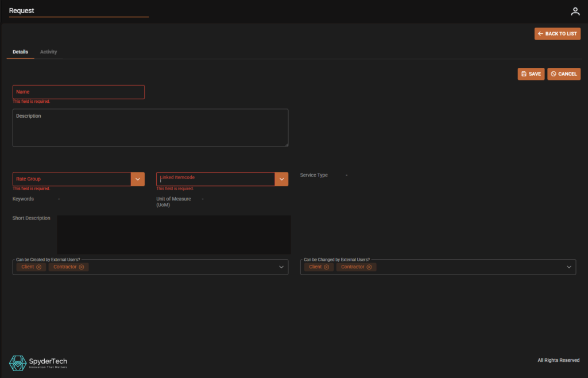Open the Changed by External Users dropdown chevron

point(569,267)
